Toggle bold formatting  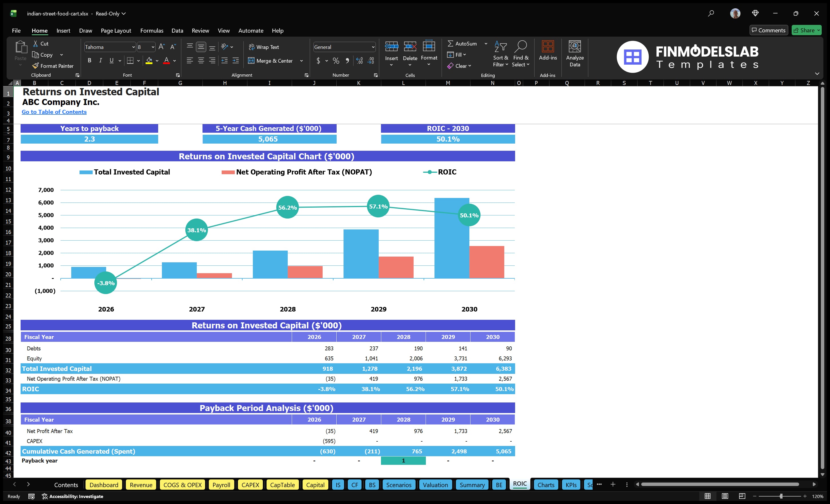89,60
